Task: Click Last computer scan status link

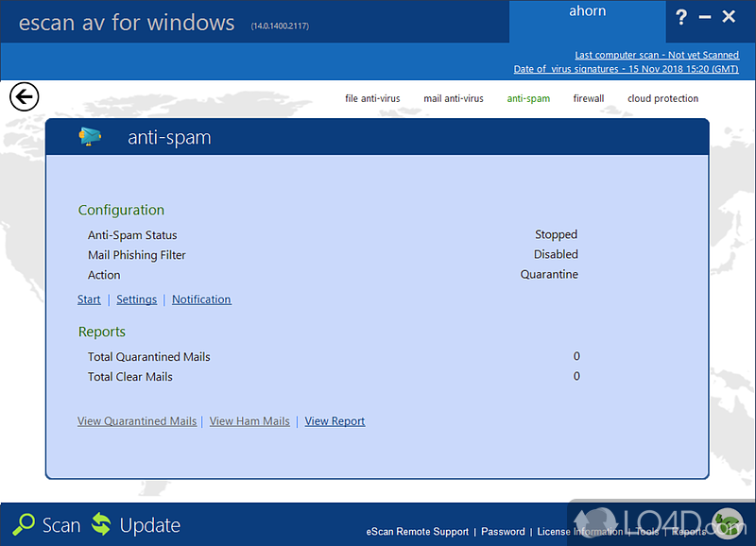Action: (x=656, y=55)
